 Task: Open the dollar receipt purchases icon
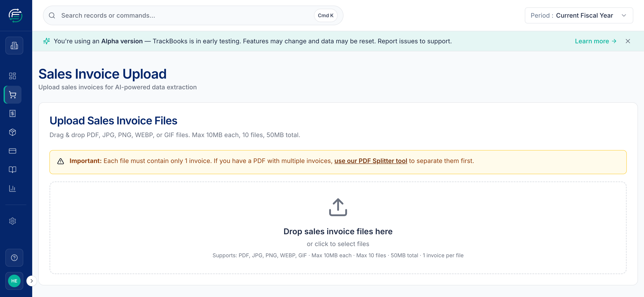[x=13, y=113]
